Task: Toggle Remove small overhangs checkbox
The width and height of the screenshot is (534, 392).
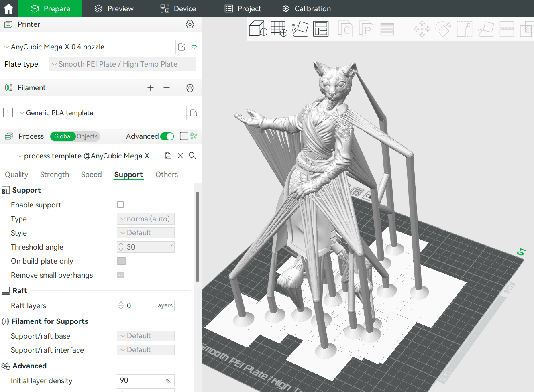Action: [x=120, y=275]
